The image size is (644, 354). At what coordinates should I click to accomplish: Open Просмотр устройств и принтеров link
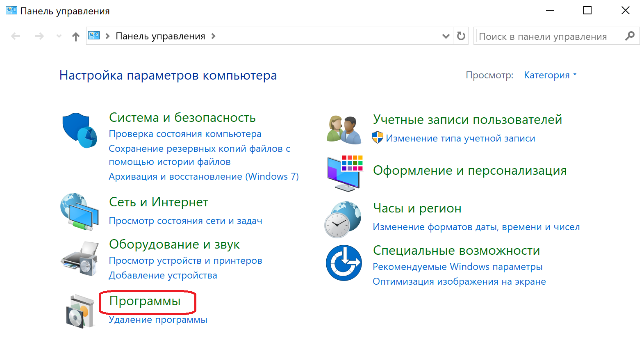tap(185, 260)
